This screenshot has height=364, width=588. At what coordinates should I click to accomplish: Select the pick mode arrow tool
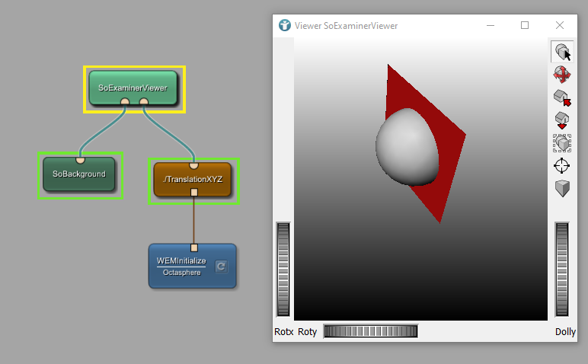562,52
